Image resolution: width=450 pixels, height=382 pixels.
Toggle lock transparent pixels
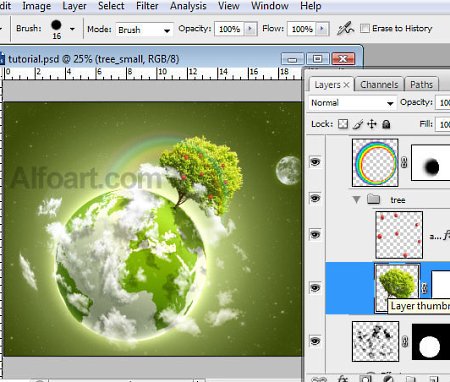tap(343, 124)
